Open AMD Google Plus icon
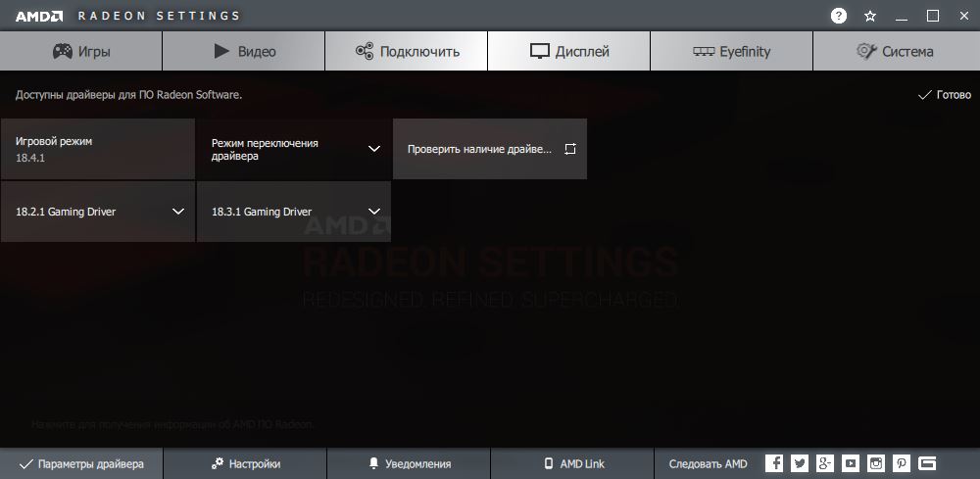 click(x=825, y=463)
